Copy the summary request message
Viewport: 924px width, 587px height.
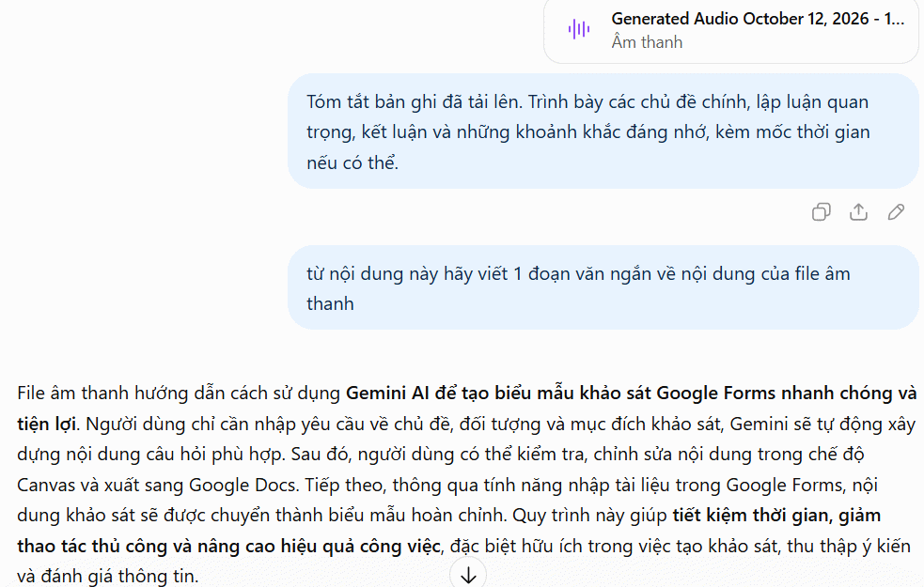[821, 212]
